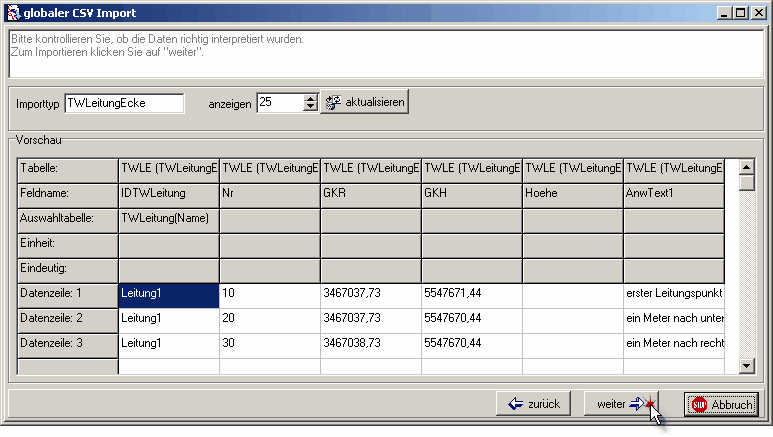The width and height of the screenshot is (773, 437).
Task: Click the aktualisieren refresh button
Action: [364, 103]
